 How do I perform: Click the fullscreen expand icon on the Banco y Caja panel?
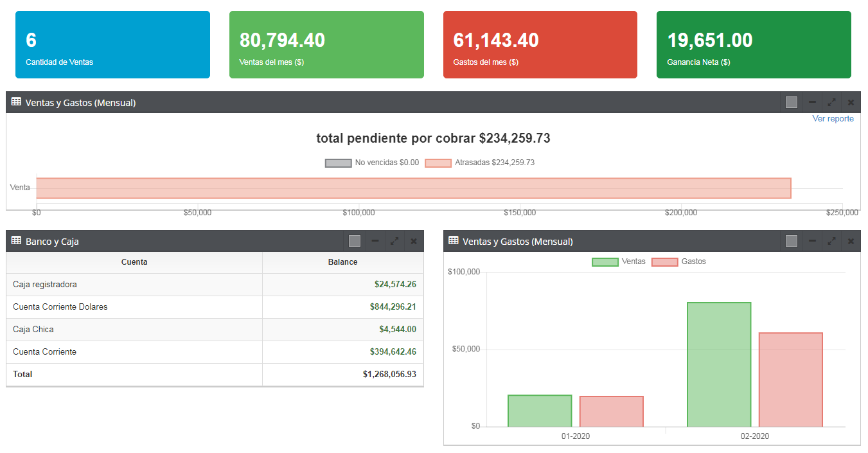(394, 240)
